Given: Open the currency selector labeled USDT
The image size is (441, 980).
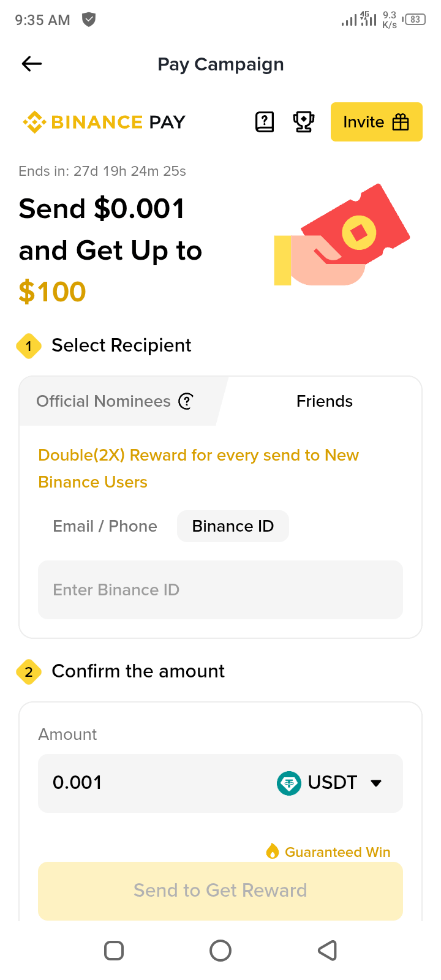Looking at the screenshot, I should click(x=330, y=783).
